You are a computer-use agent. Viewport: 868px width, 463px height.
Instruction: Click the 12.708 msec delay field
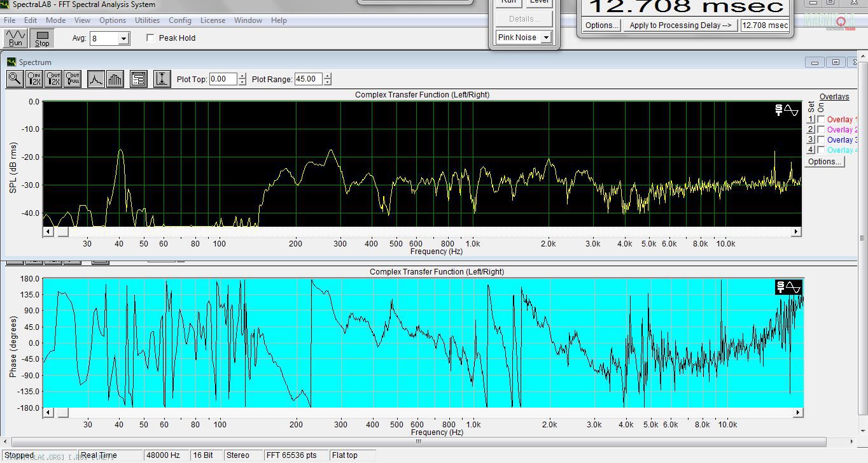pos(765,25)
